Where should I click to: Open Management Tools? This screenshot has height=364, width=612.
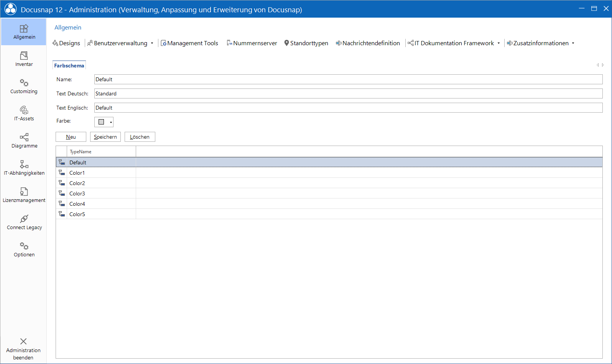pos(189,43)
